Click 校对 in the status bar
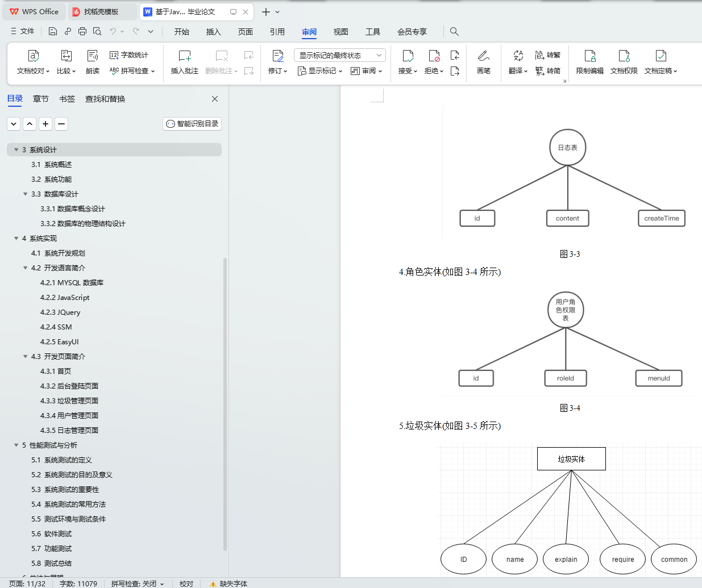The height and width of the screenshot is (588, 702). pos(186,583)
